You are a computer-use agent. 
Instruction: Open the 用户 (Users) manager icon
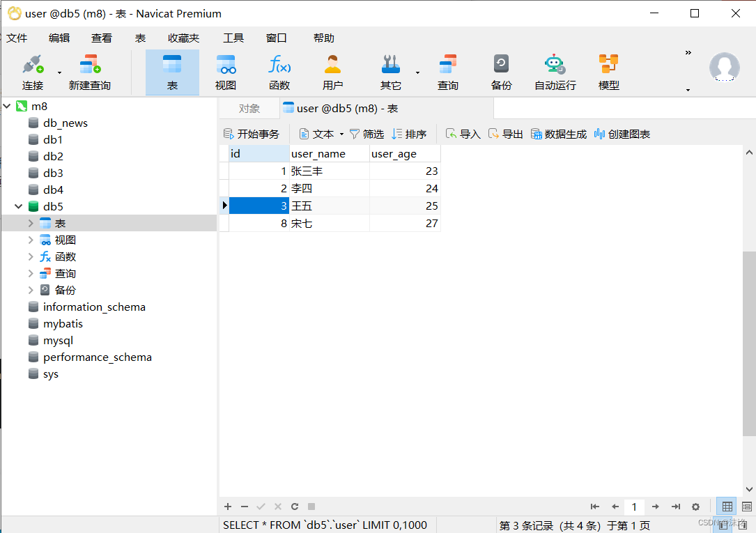tap(332, 72)
